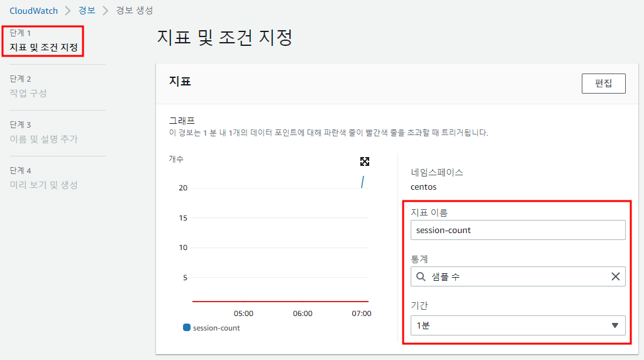Expand the graph with enlarge icon
Screen dimensions: 644x360
click(365, 161)
